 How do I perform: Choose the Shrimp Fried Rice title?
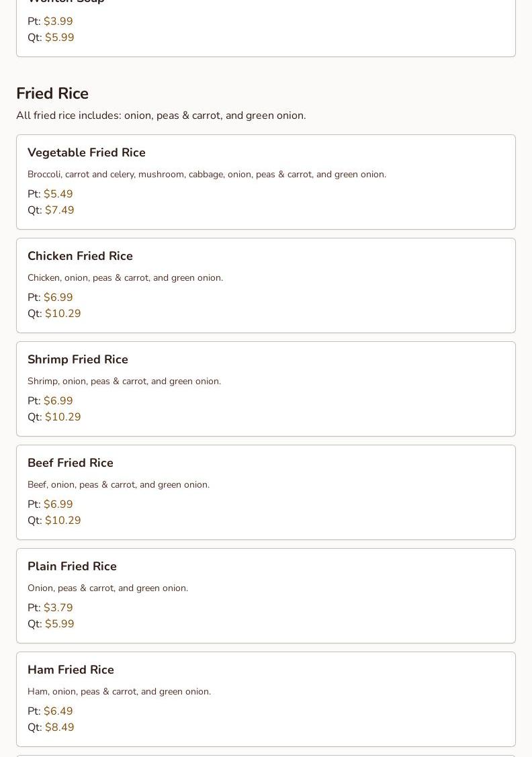click(x=78, y=359)
